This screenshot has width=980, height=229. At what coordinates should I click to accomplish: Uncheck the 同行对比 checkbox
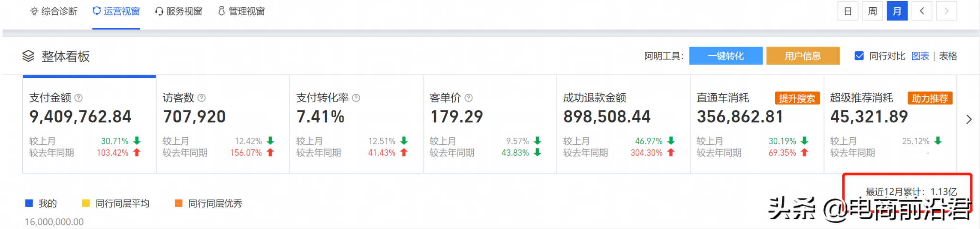pyautogui.click(x=859, y=56)
